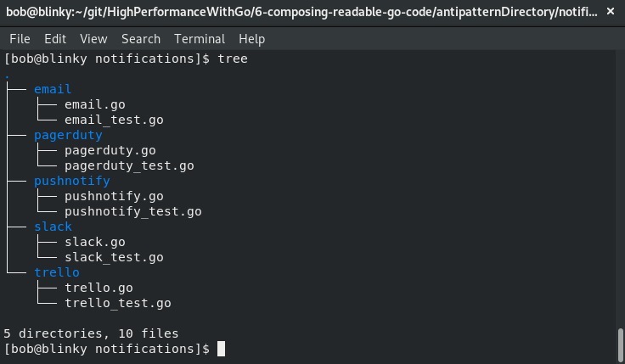
Task: Click the pushnotify directory name
Action: (x=71, y=181)
